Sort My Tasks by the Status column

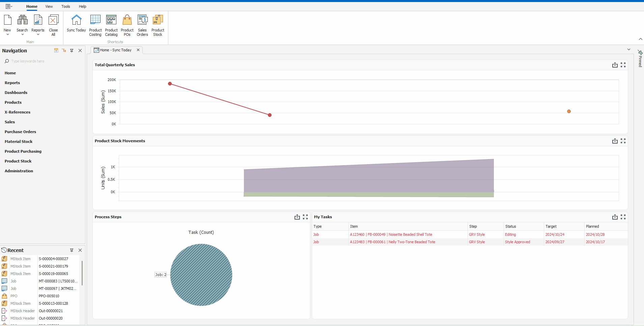tap(524, 226)
